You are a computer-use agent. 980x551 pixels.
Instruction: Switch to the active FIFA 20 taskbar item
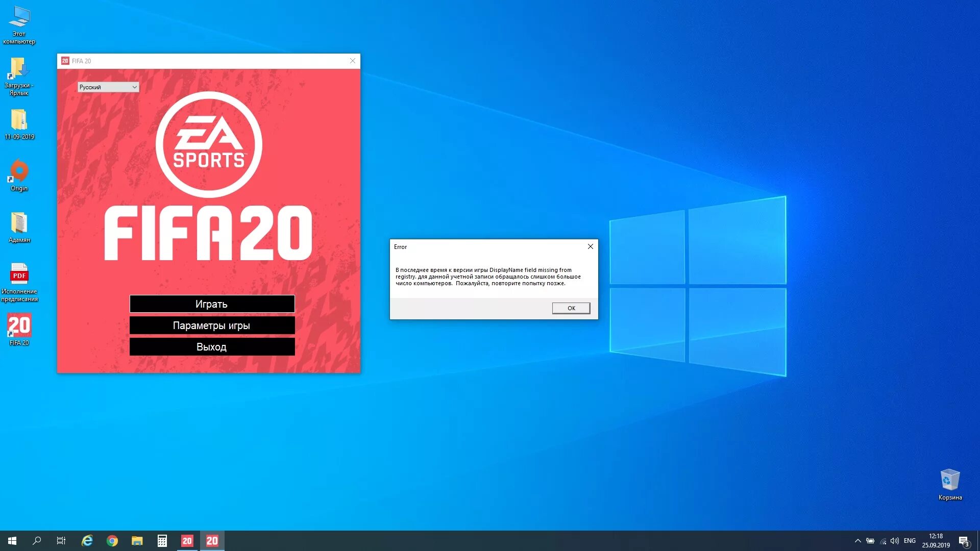[x=212, y=541]
